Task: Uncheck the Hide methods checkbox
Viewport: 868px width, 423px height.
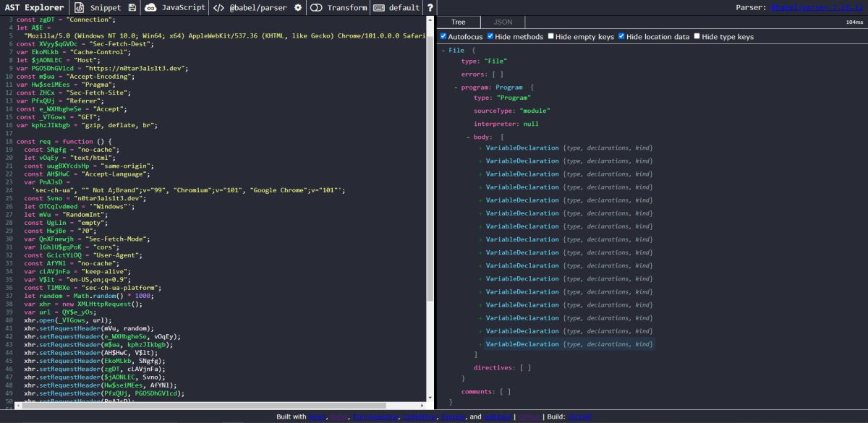Action: coord(490,36)
